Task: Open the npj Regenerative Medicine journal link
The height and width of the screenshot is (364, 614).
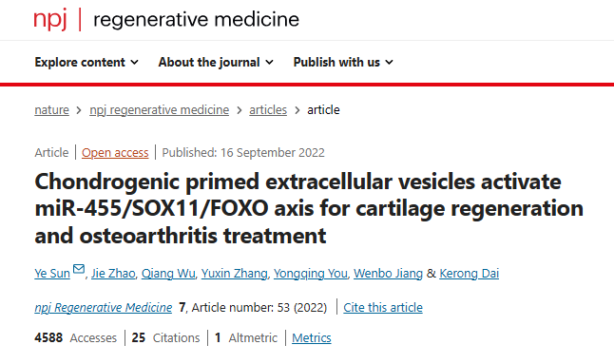Action: tap(104, 308)
